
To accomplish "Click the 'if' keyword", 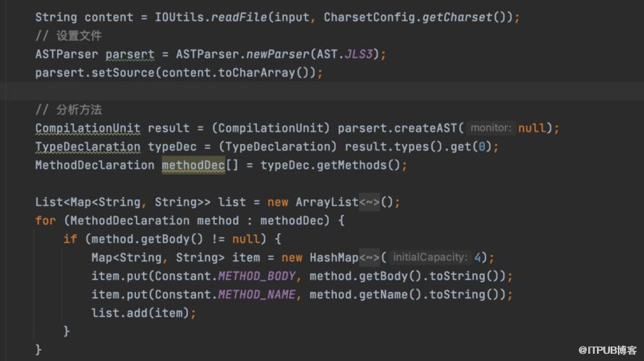I will point(70,239).
